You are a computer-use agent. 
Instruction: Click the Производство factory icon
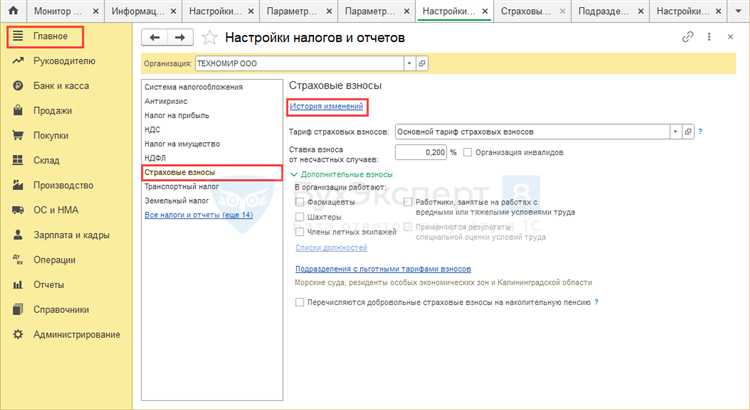(18, 185)
